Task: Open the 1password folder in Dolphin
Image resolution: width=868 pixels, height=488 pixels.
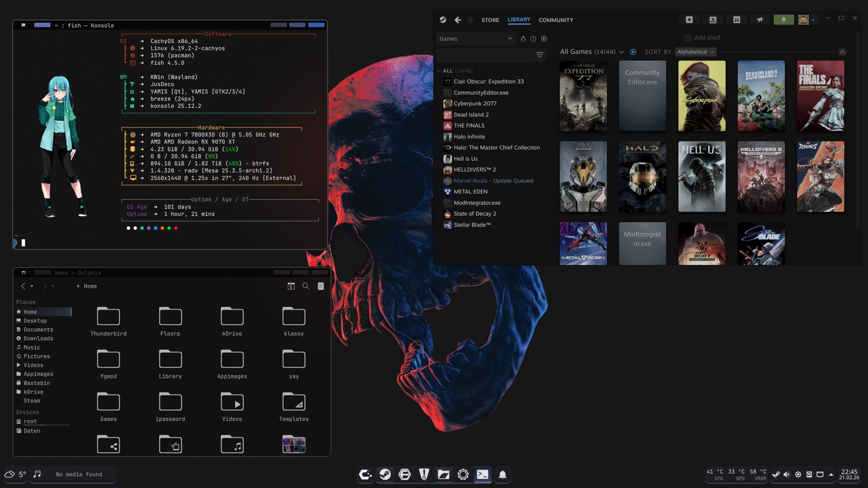Action: (170, 407)
